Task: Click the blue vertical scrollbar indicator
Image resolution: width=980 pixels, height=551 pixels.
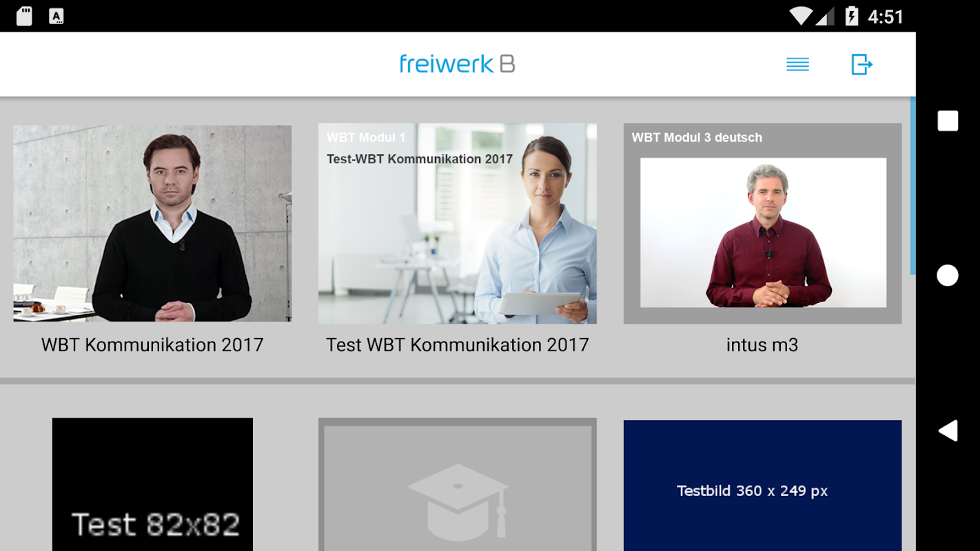Action: click(x=913, y=186)
